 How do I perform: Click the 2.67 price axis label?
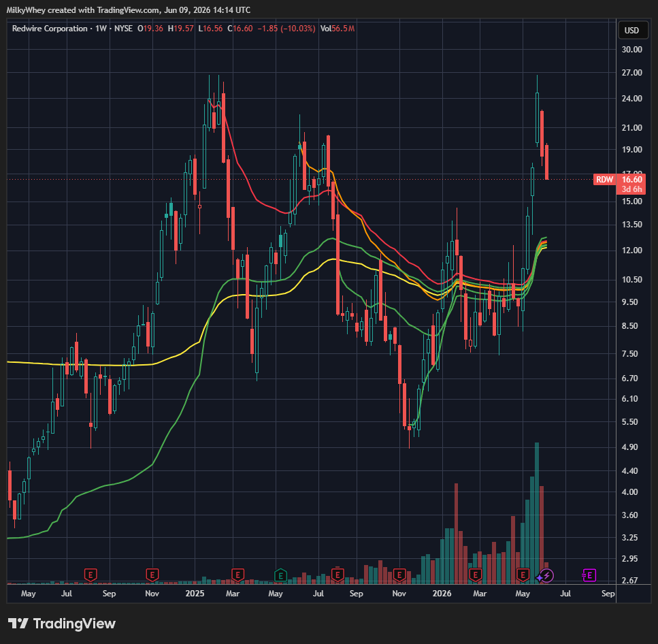pyautogui.click(x=629, y=581)
